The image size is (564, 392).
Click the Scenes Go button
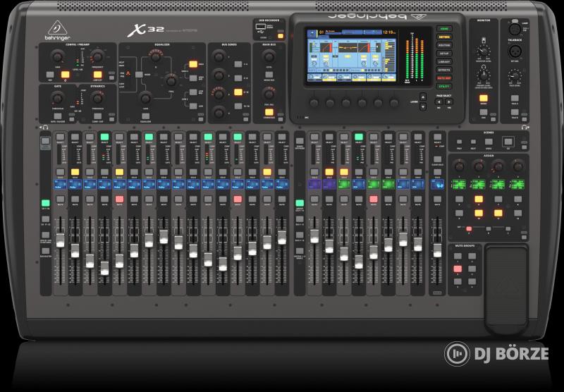coord(508,141)
